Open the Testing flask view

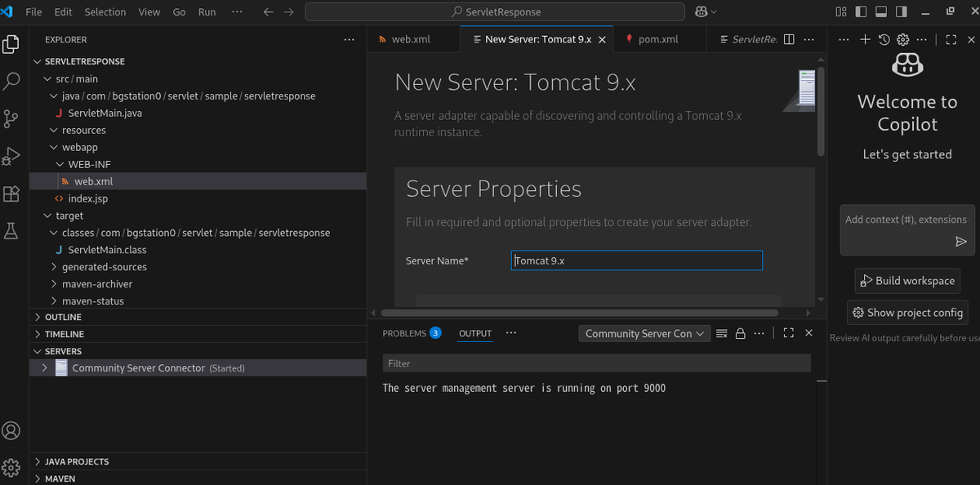click(x=11, y=231)
